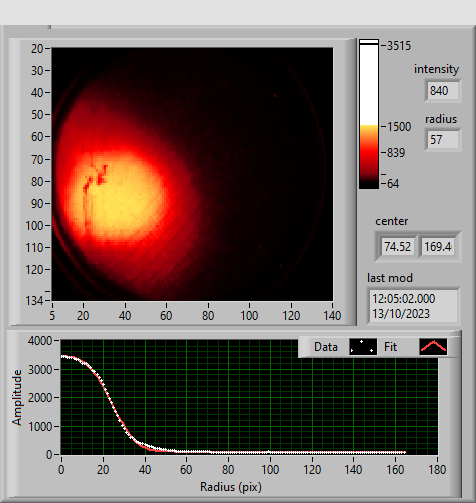The height and width of the screenshot is (503, 476).
Task: Click the center X field showing 74.52
Action: coord(398,247)
